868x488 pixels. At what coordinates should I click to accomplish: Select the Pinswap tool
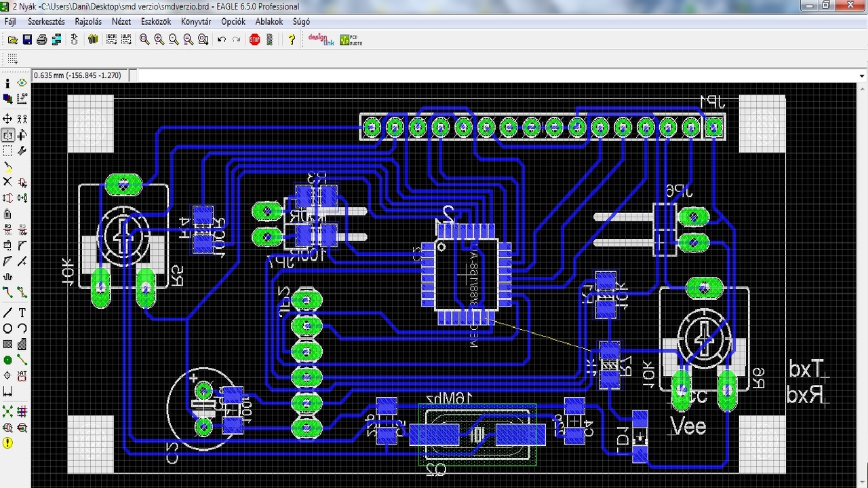point(7,198)
